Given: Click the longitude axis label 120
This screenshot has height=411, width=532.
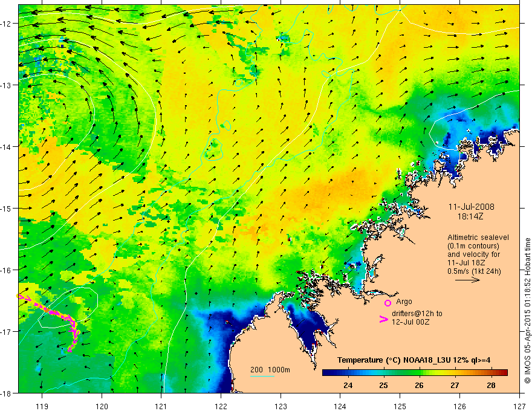Looking at the screenshot, I should (x=102, y=406).
